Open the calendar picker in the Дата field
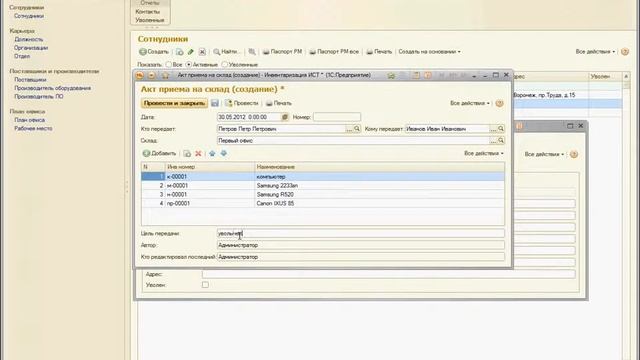640x360 pixels. point(284,117)
